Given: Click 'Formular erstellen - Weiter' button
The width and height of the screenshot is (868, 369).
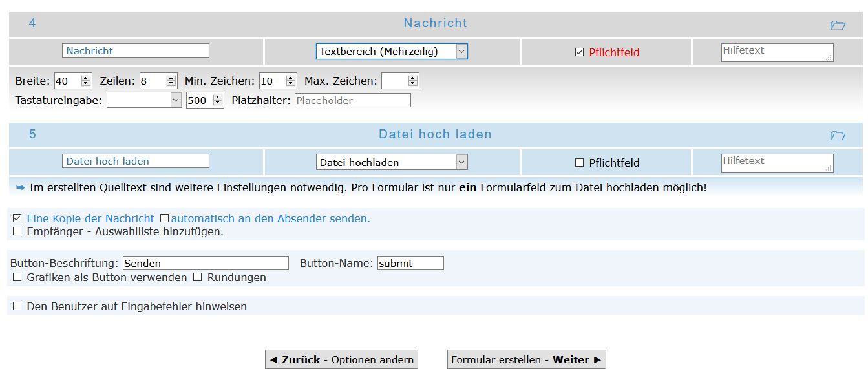Looking at the screenshot, I should point(526,359).
